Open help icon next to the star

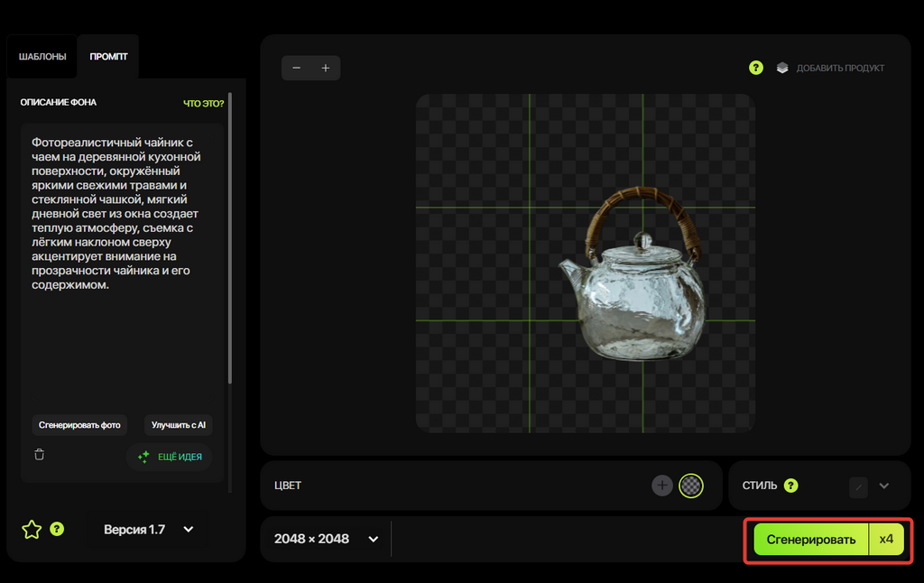[x=57, y=529]
